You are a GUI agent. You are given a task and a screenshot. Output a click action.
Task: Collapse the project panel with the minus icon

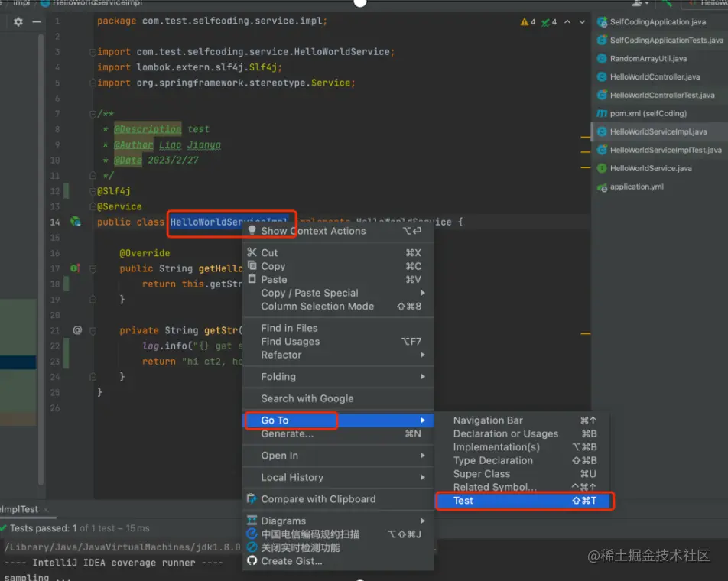pyautogui.click(x=37, y=22)
